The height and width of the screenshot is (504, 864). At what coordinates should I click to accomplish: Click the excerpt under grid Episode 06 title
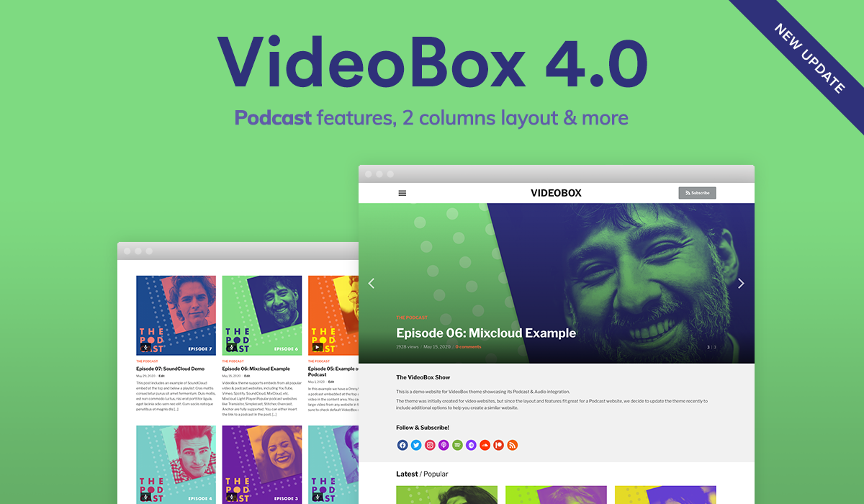point(261,400)
